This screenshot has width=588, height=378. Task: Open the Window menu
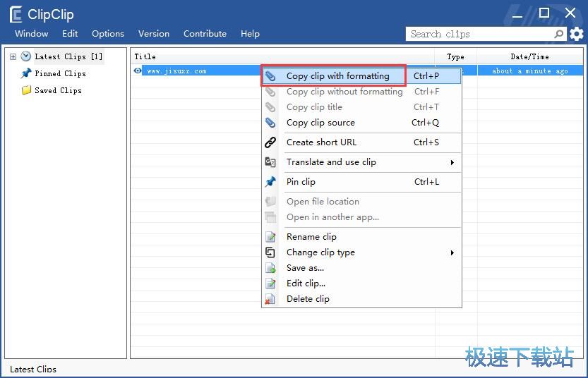click(x=32, y=34)
